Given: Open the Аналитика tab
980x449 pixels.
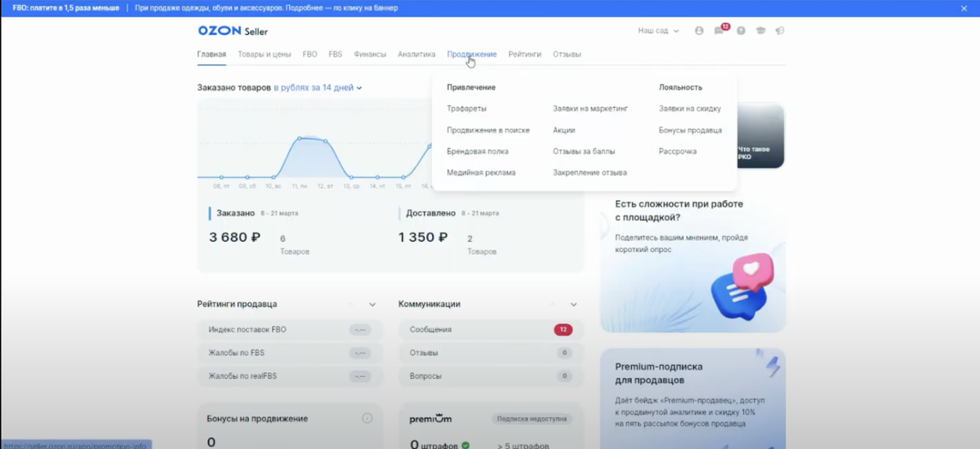Looking at the screenshot, I should click(x=416, y=55).
